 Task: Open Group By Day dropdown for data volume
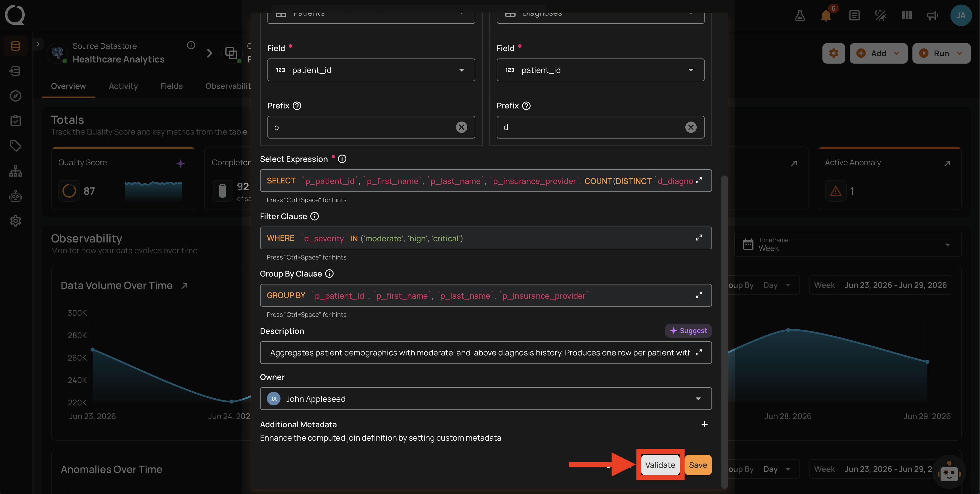[x=778, y=285]
